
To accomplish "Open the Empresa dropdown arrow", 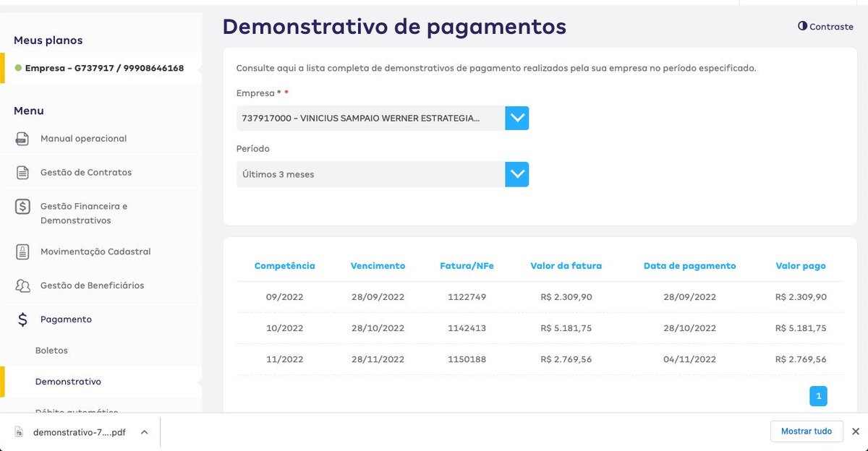I will [x=517, y=118].
